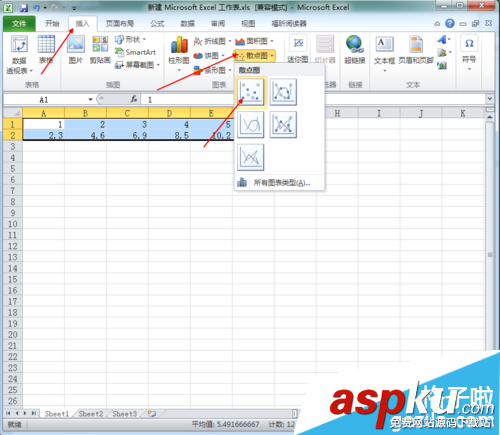The image size is (500, 435).
Task: Select column A header
Action: pos(43,113)
